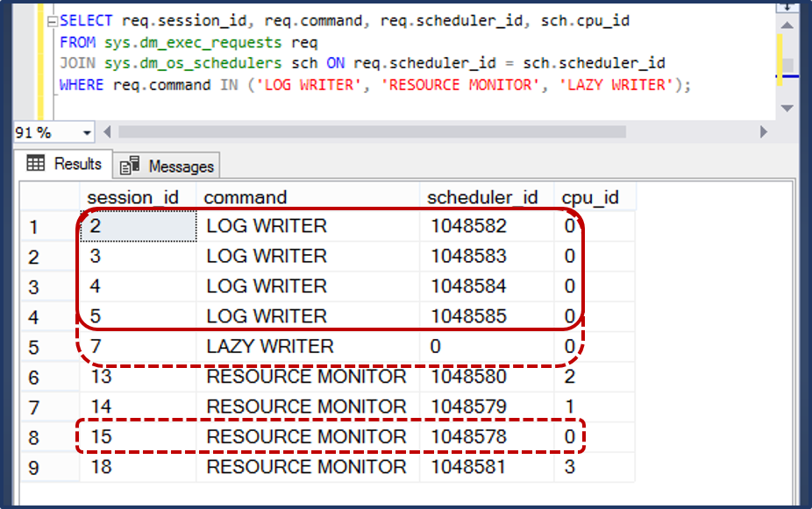Click the grid icon on the Results tab
812x509 pixels.
(x=35, y=165)
